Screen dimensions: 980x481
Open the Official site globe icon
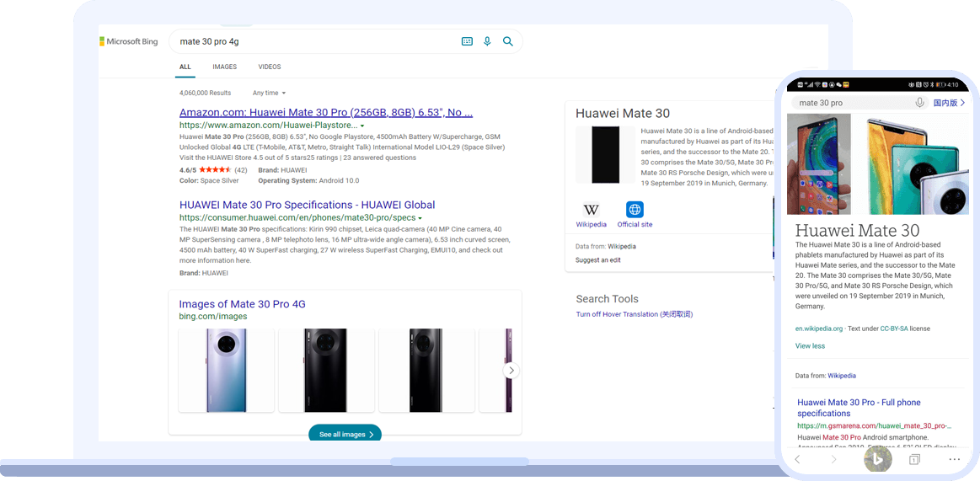(635, 211)
